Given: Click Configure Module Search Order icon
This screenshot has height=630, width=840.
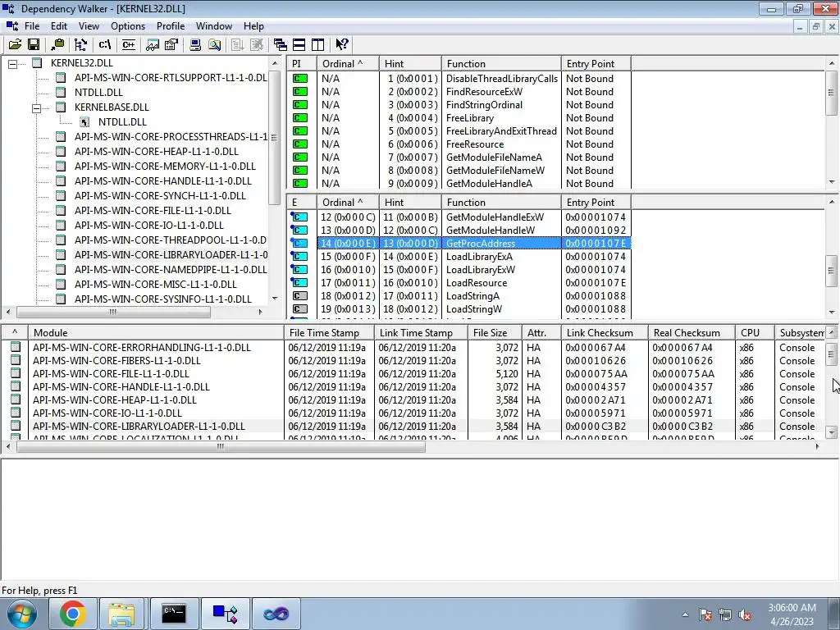Looking at the screenshot, I should tap(215, 44).
